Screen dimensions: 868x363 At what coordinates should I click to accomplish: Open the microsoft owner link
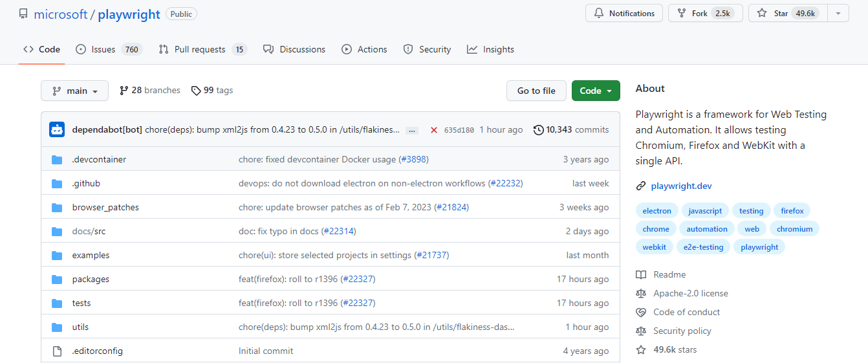tap(60, 14)
